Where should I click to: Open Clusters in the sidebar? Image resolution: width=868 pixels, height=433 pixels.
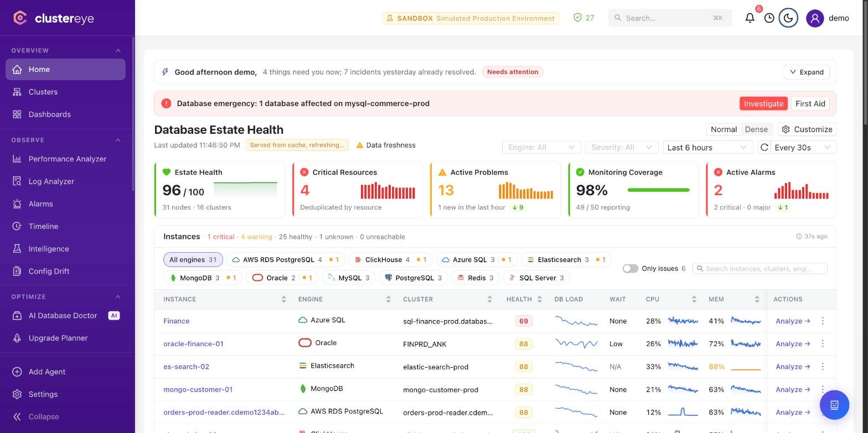[65, 92]
